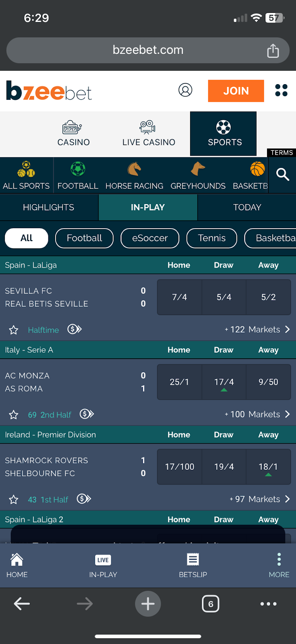Open the user account profile icon

(x=185, y=90)
